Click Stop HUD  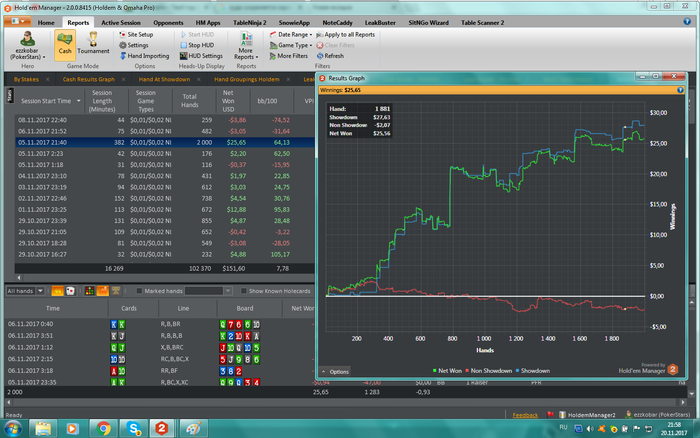(x=197, y=45)
